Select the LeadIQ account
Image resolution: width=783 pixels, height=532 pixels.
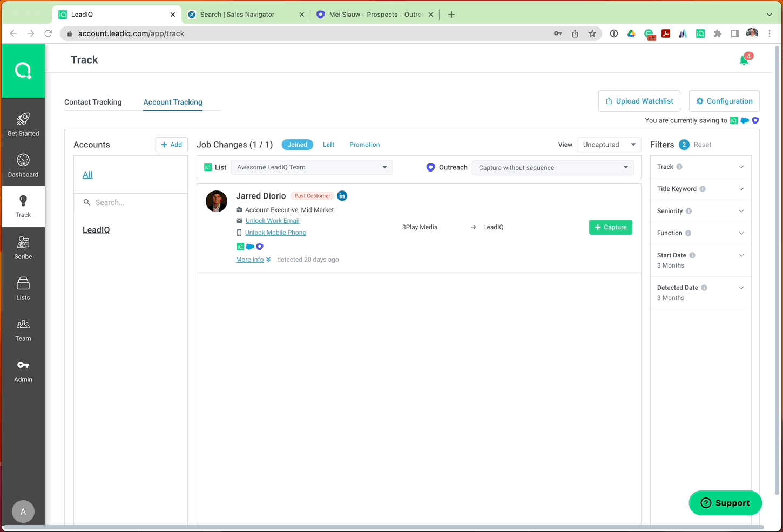96,230
